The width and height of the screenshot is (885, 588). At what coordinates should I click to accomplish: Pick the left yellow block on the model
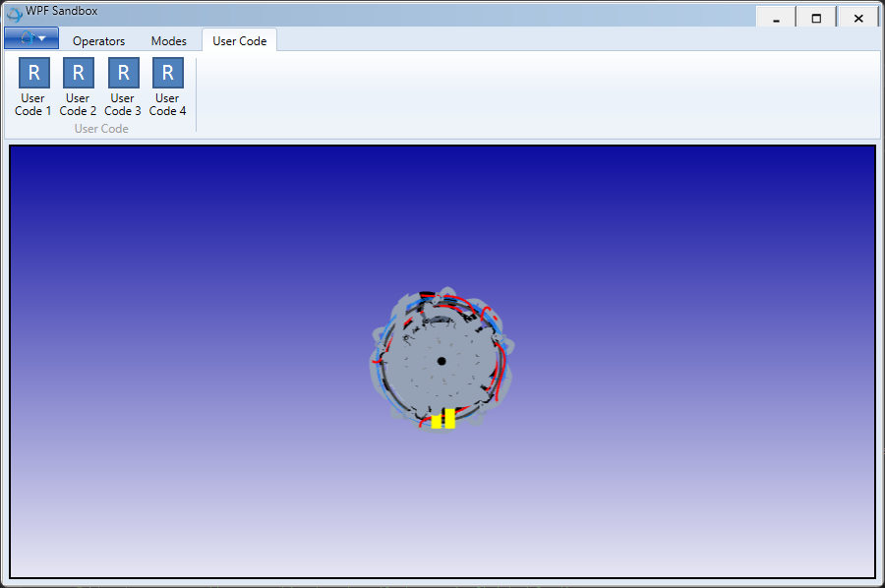[x=437, y=421]
